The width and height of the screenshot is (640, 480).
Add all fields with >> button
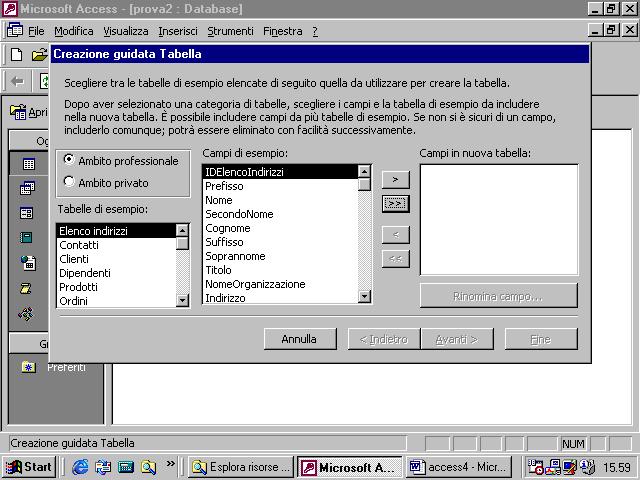[x=395, y=203]
